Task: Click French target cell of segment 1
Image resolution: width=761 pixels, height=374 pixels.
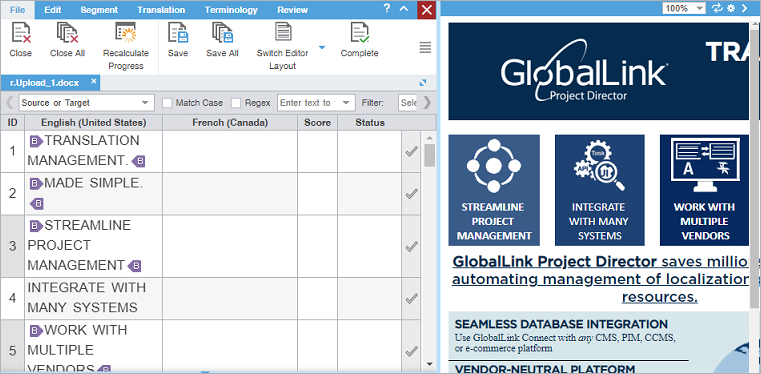Action: pos(230,151)
